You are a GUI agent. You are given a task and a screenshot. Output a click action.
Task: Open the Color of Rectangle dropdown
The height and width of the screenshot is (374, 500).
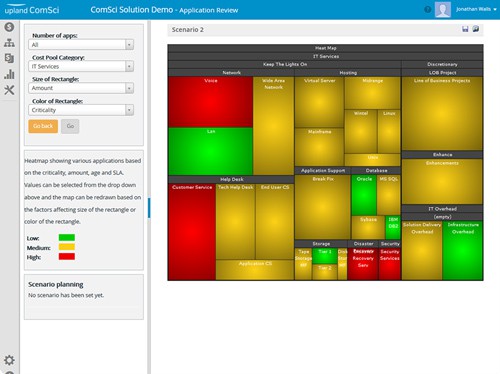(81, 110)
